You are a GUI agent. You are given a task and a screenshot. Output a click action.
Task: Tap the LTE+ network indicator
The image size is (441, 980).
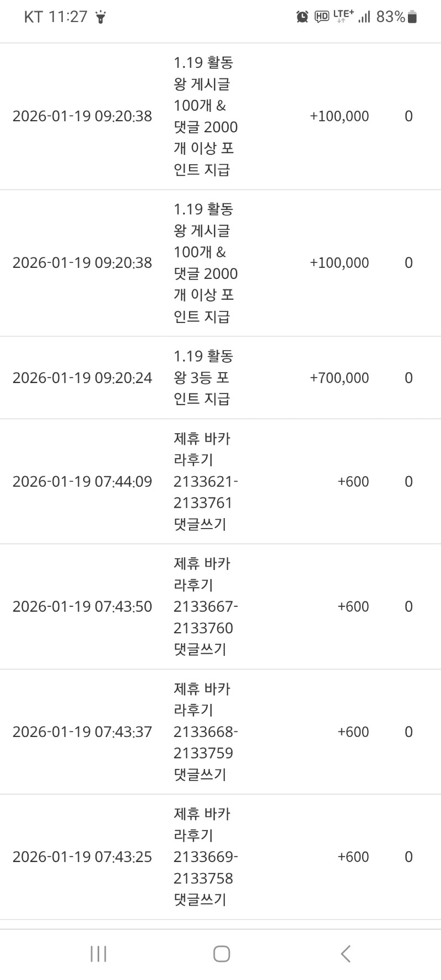[x=343, y=15]
